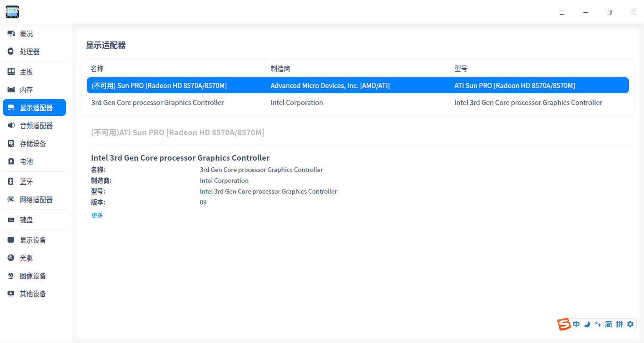644x343 pixels.
Task: Open Sogou input settings gear
Action: pos(630,324)
